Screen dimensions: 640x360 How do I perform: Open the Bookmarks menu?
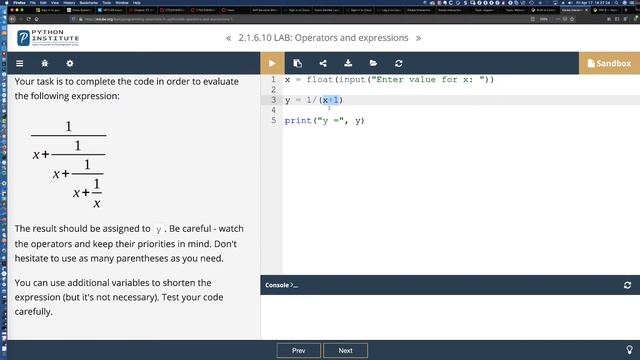89,2
